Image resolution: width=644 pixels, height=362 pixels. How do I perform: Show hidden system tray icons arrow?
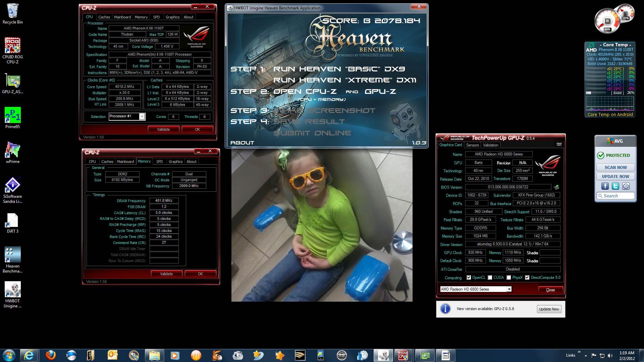pos(586,355)
